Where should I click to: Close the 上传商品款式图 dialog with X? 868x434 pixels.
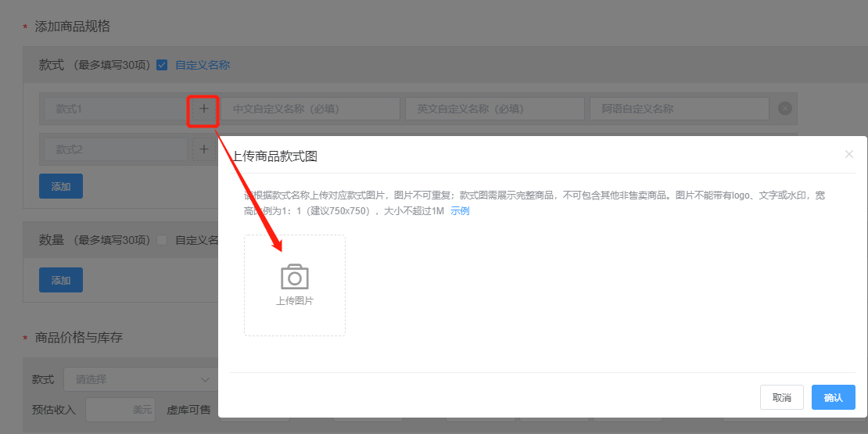(x=849, y=154)
